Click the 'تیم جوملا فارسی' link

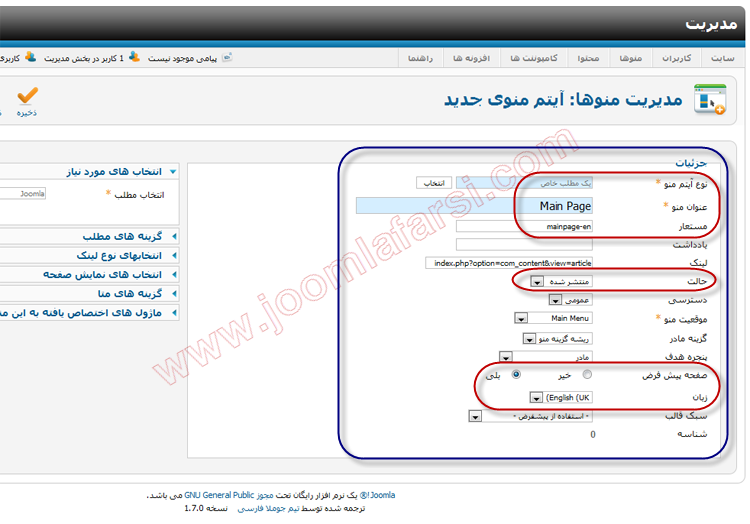coord(269,509)
